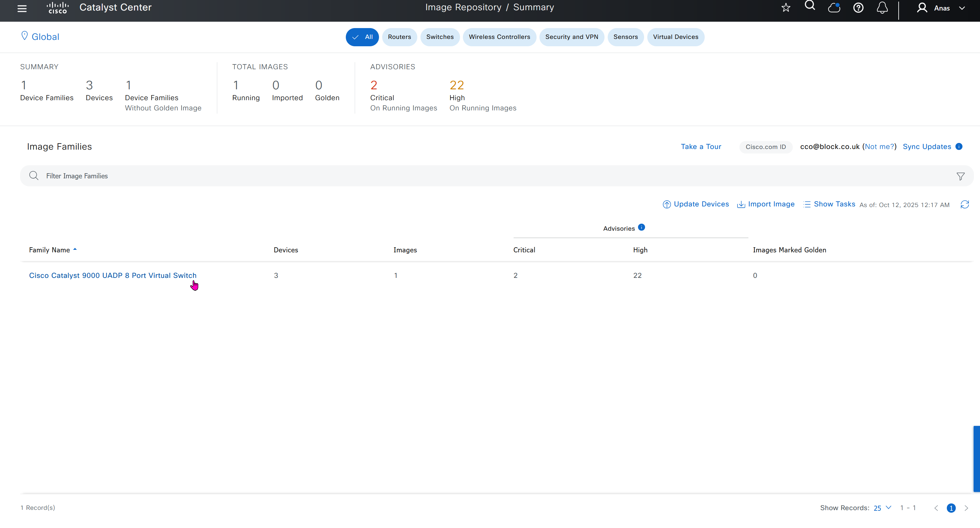Click the favorites star icon

pos(786,8)
